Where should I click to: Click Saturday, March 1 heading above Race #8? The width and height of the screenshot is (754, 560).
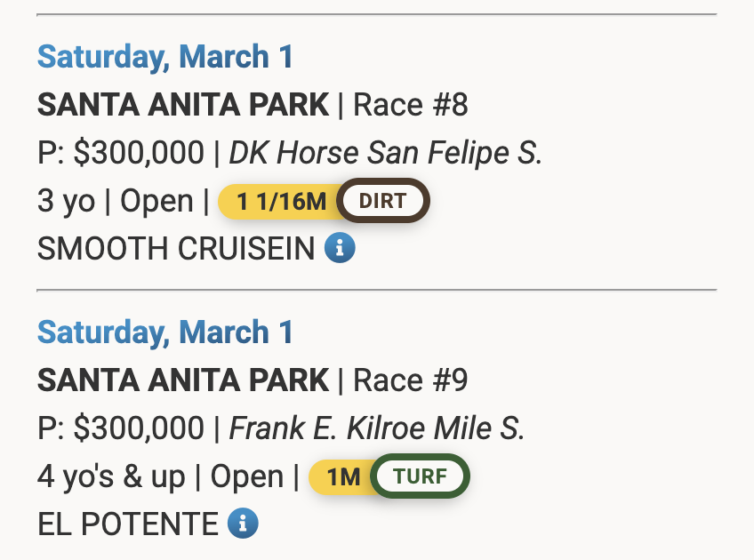[x=165, y=57]
